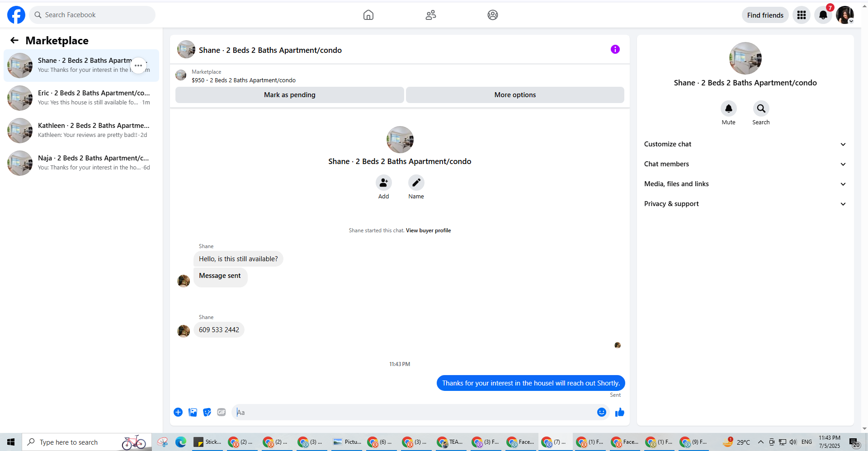Screen dimensions: 868x451
Task: Choose a sticker icon in composer
Action: (x=207, y=412)
